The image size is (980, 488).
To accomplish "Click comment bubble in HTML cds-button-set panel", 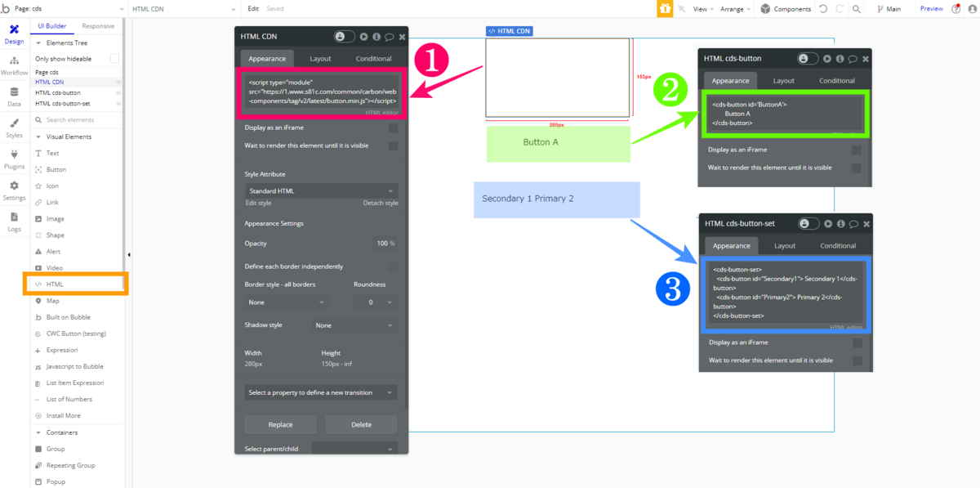I will pyautogui.click(x=853, y=223).
